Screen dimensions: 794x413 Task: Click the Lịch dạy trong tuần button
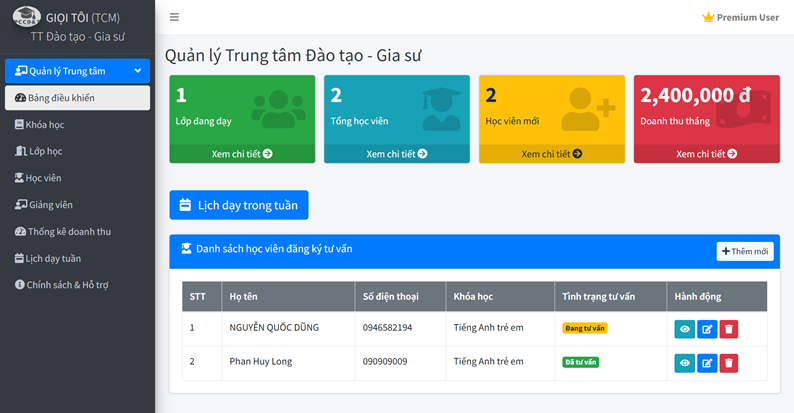click(x=239, y=205)
